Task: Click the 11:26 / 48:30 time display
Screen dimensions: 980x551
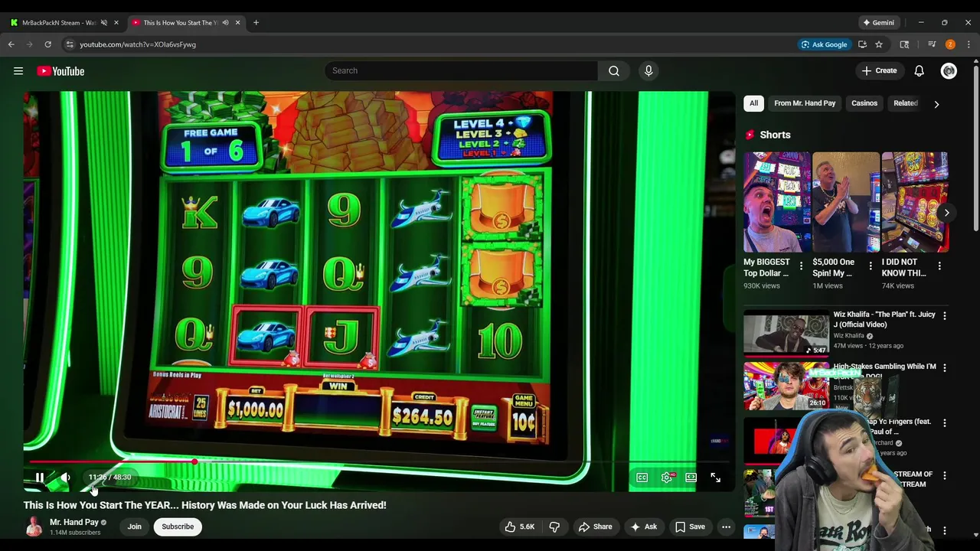Action: coord(109,478)
